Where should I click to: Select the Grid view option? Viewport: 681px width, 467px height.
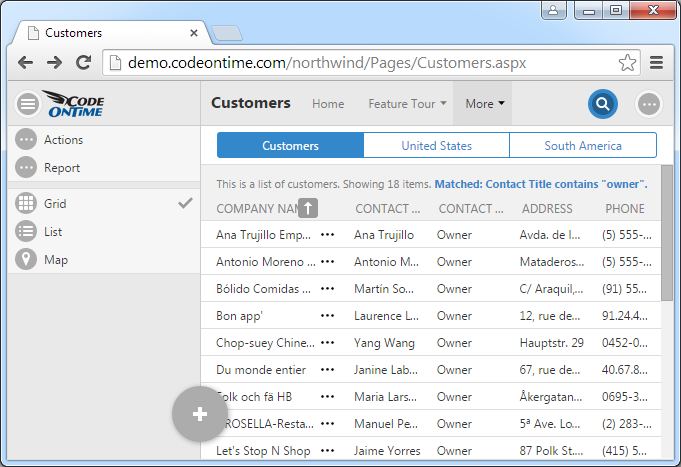[55, 204]
